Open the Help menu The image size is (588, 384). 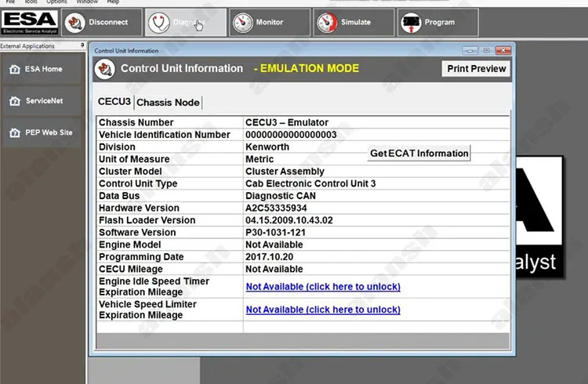point(113,2)
